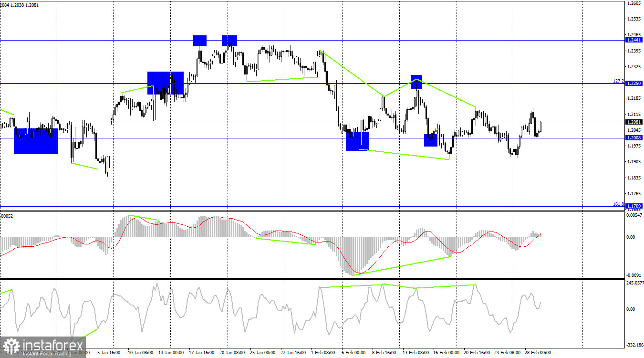Viewport: 644px width, 358px height.
Task: Click the 8 Feb 16:00 date label
Action: pyautogui.click(x=383, y=353)
